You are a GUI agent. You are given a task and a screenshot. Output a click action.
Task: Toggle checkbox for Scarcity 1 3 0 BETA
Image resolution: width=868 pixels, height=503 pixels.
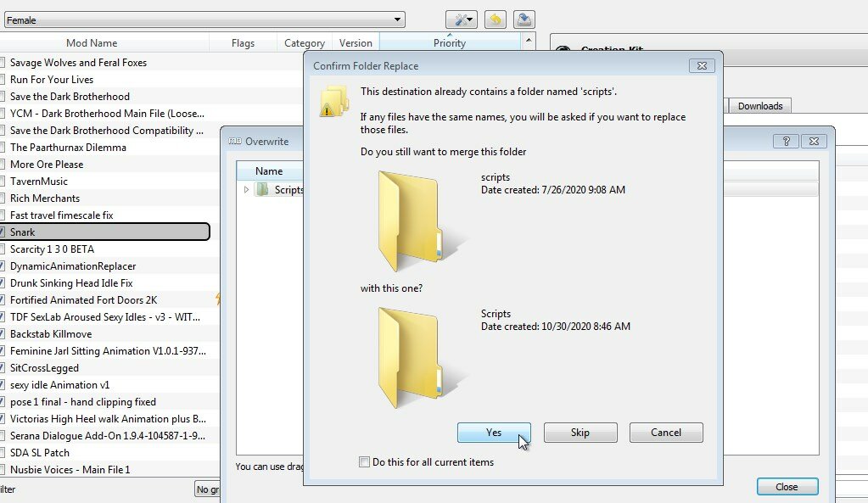[2, 249]
